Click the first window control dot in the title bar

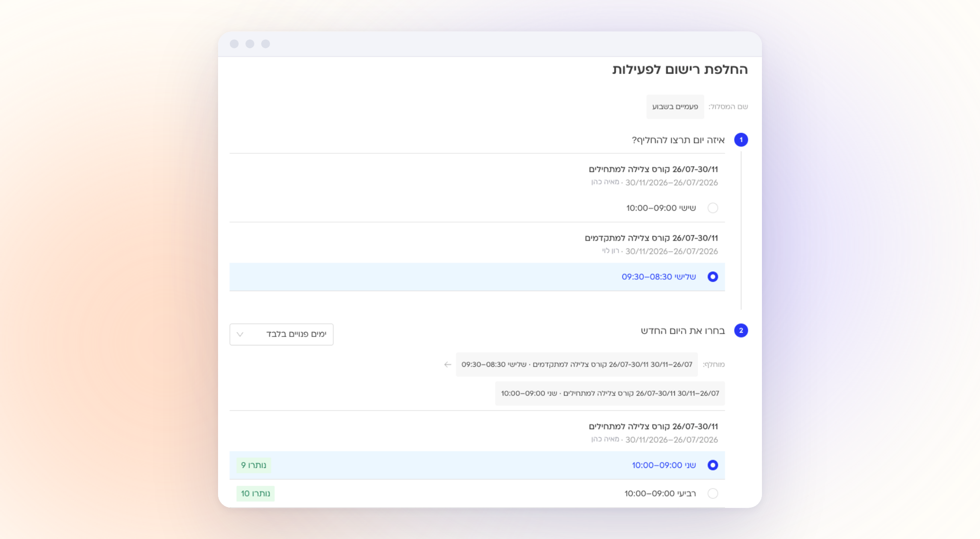234,44
